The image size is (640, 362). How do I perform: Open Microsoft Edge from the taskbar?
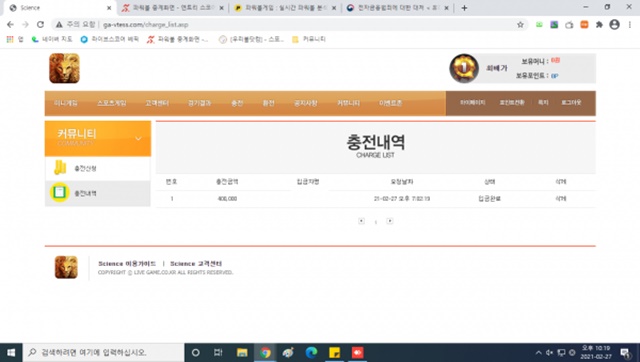(311, 352)
